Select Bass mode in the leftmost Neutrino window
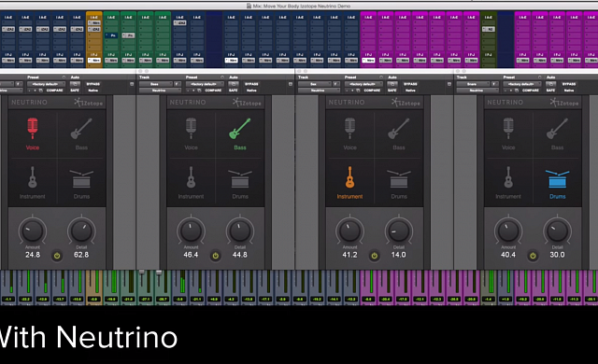598x364 pixels. pyautogui.click(x=81, y=133)
